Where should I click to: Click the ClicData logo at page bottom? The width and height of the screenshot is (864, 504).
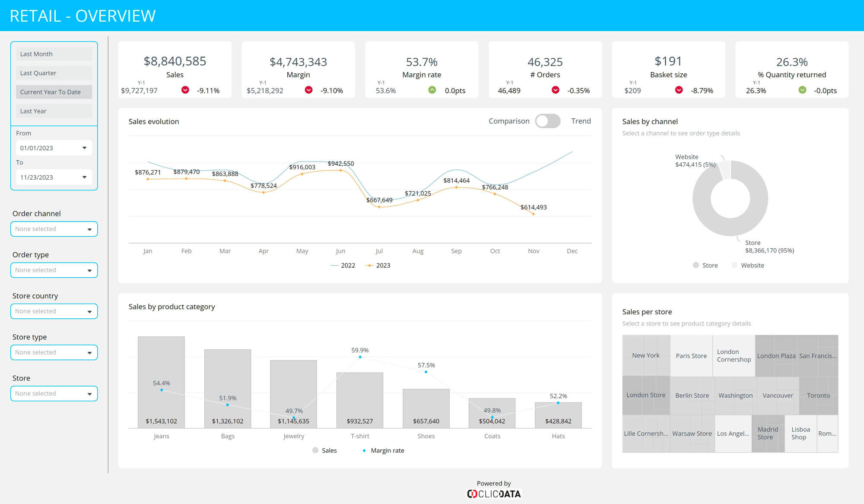coord(494,493)
